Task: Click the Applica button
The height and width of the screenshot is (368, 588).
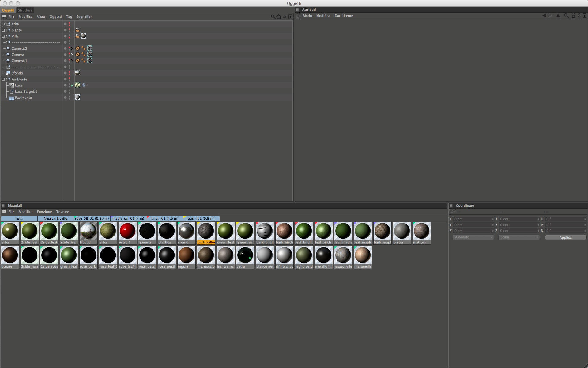Action: pyautogui.click(x=565, y=237)
